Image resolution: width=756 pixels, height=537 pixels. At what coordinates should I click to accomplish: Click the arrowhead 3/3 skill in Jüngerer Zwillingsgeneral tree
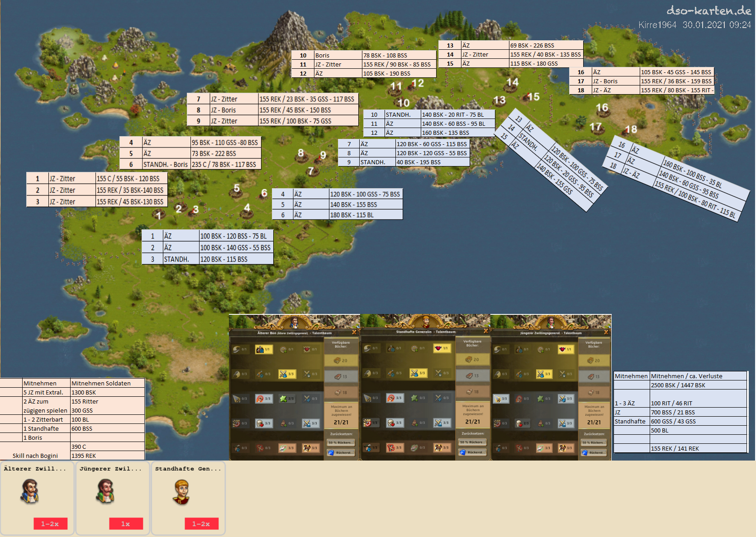(500, 399)
